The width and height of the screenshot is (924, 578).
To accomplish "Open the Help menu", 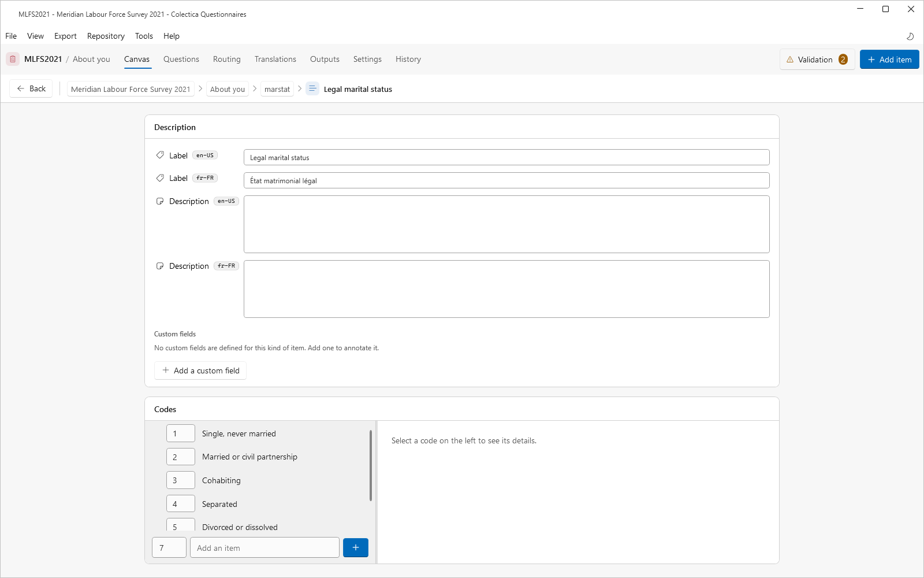I will 172,36.
